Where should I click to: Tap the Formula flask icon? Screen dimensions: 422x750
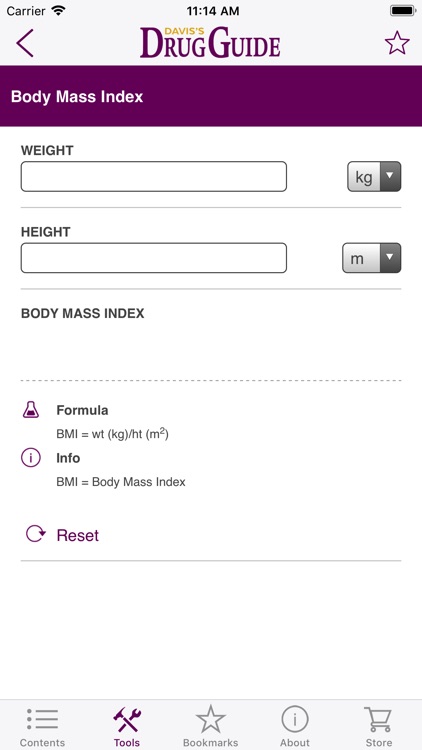pos(31,410)
